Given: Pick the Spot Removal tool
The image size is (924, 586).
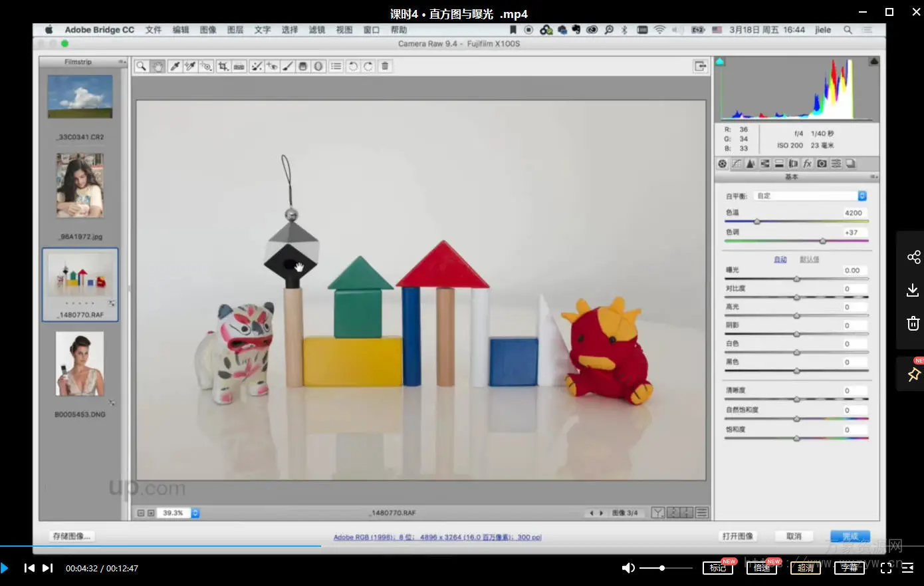Looking at the screenshot, I should pyautogui.click(x=256, y=67).
